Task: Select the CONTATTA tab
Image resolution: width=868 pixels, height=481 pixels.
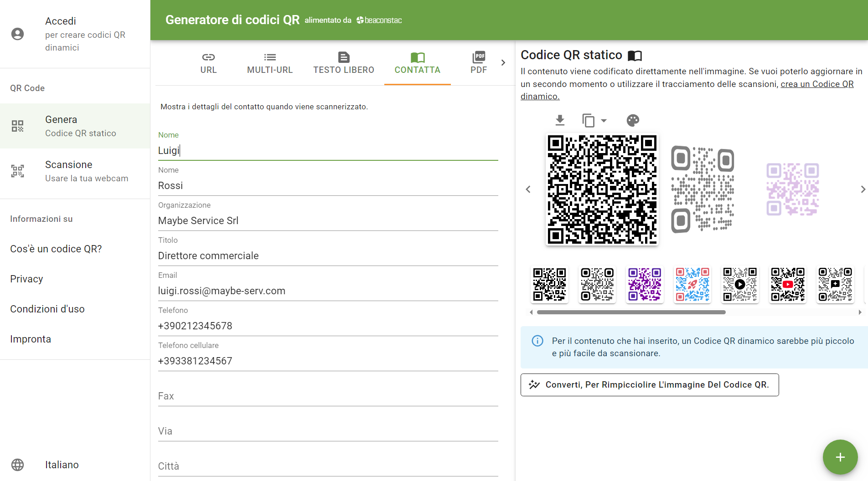Action: [x=417, y=63]
